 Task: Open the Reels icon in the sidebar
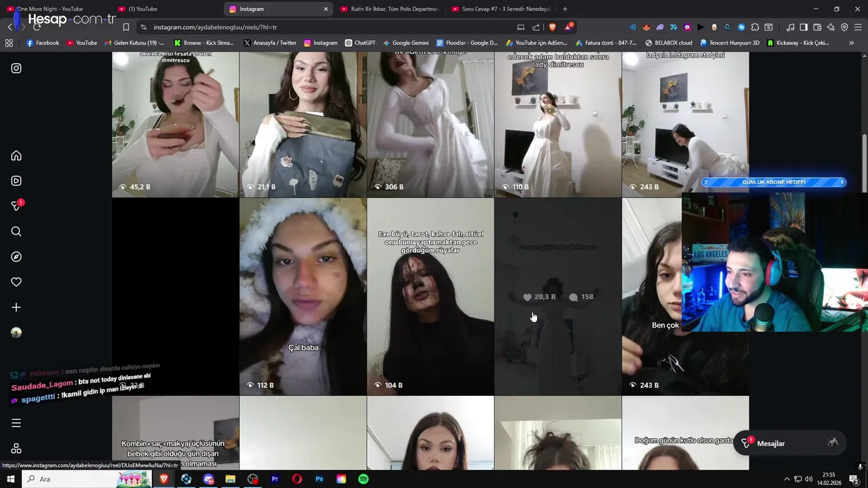(16, 181)
